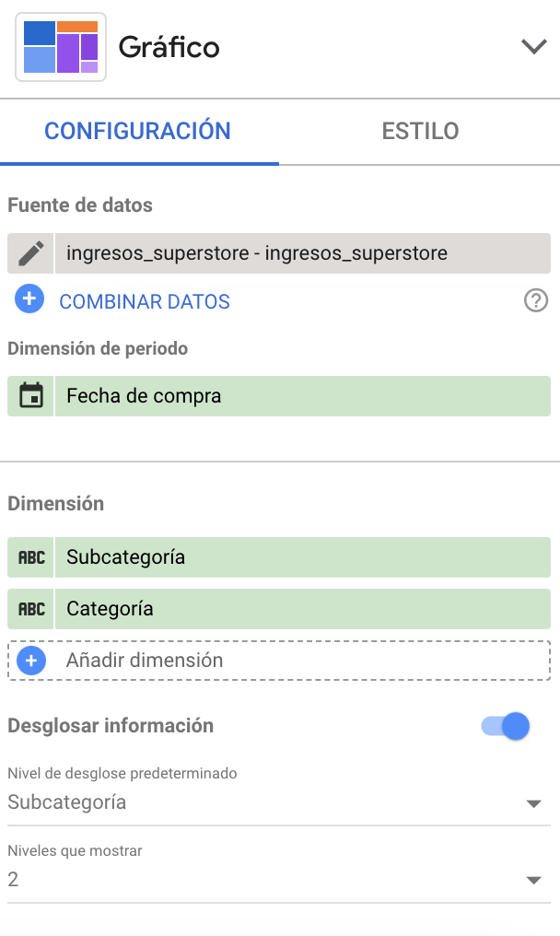Open the help icon for combining data
Screen dimensions: 560x936
(x=535, y=300)
